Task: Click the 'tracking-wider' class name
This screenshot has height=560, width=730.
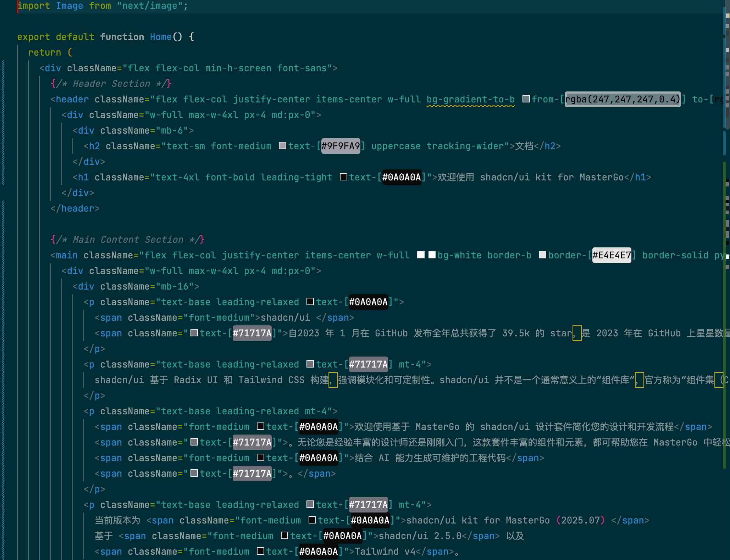Action: pos(465,146)
